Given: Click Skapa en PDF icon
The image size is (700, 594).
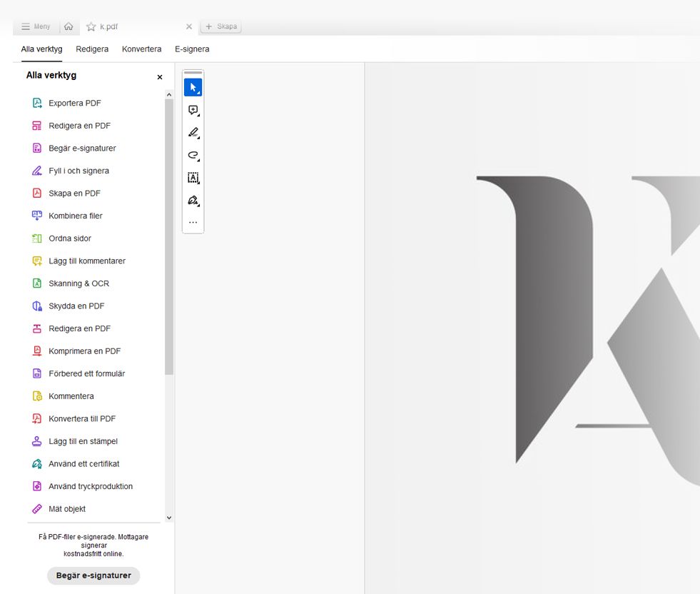Looking at the screenshot, I should pyautogui.click(x=37, y=193).
